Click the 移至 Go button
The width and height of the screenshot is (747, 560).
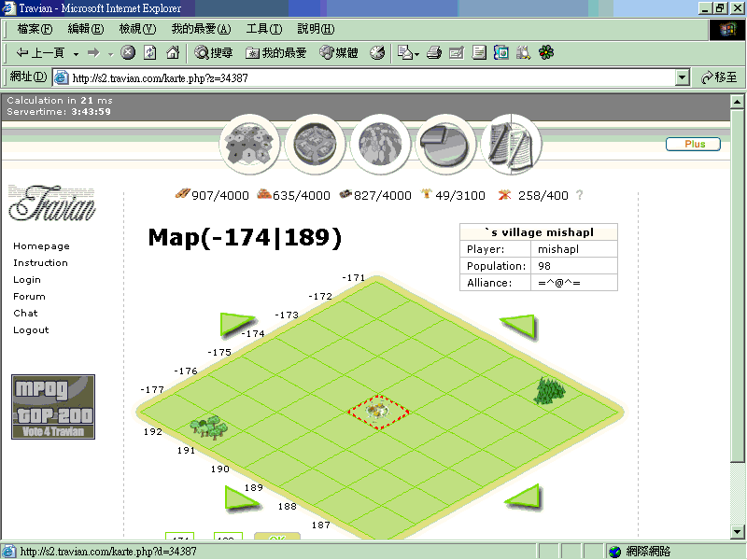[719, 77]
